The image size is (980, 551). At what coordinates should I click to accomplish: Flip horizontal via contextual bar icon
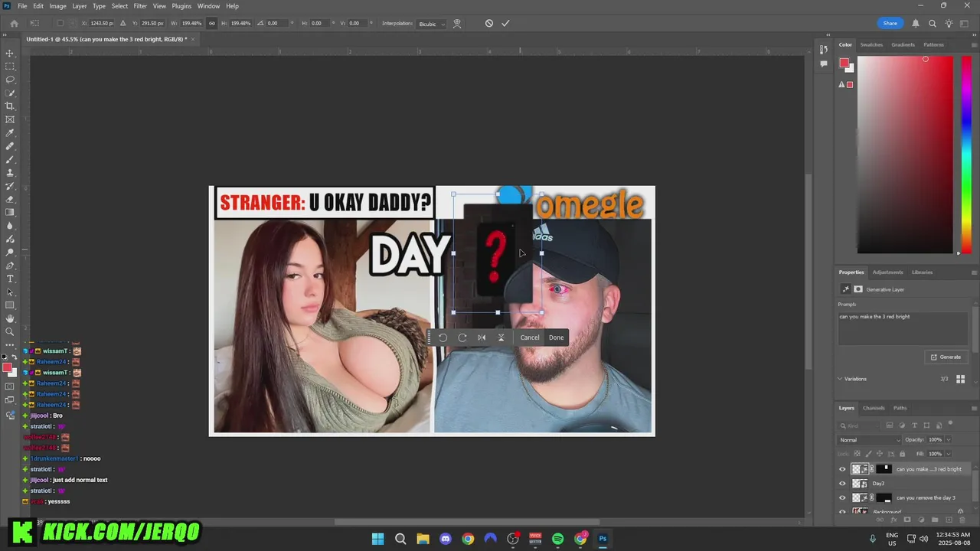(x=482, y=337)
